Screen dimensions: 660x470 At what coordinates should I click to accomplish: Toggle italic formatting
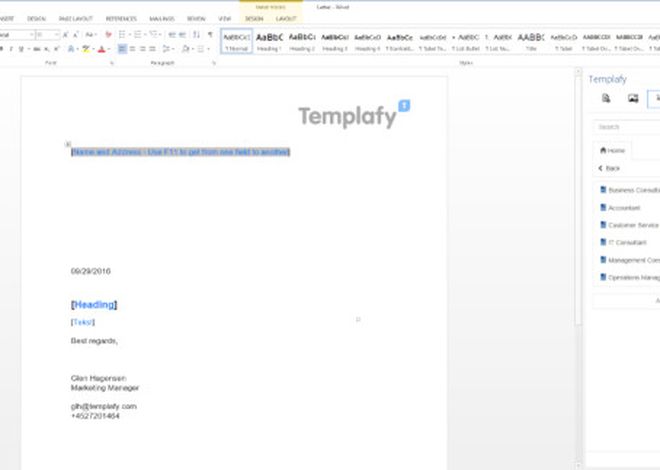(x=11, y=49)
